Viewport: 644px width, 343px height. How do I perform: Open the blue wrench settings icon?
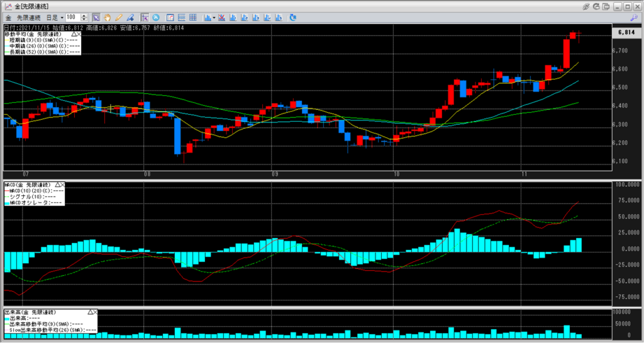pos(634,18)
